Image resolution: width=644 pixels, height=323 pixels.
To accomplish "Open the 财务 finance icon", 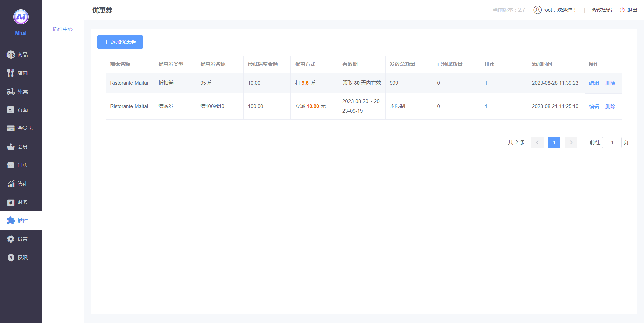I will click(11, 202).
